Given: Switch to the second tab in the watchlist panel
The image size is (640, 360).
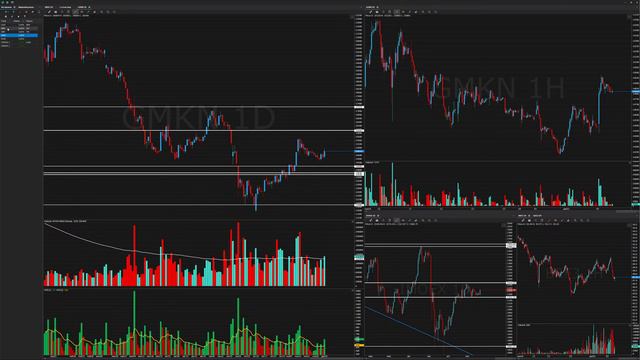Looking at the screenshot, I should click(26, 7).
